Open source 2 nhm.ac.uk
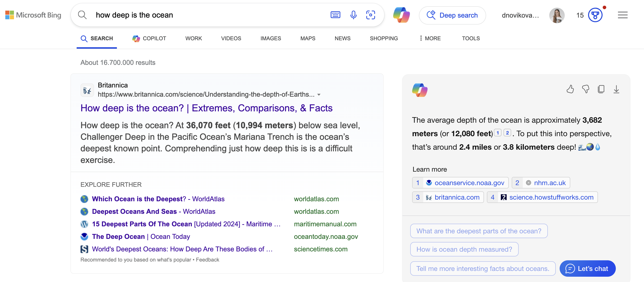The width and height of the screenshot is (644, 282). (541, 183)
